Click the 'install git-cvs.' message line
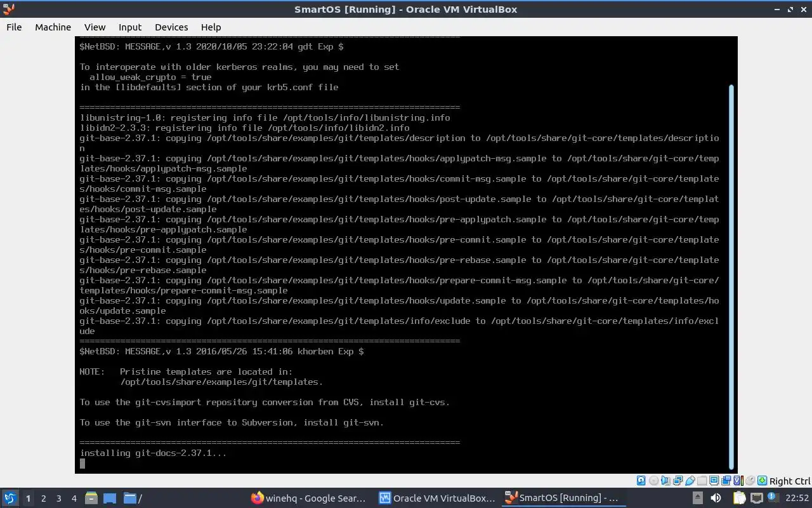Image resolution: width=812 pixels, height=508 pixels. (265, 403)
